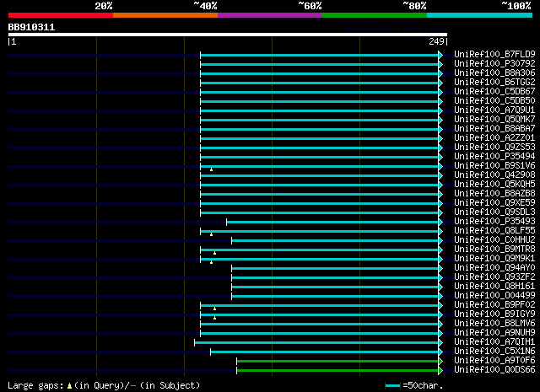Select the UniRef100_O04499 label
This screenshot has height=392, width=540.
(494, 296)
